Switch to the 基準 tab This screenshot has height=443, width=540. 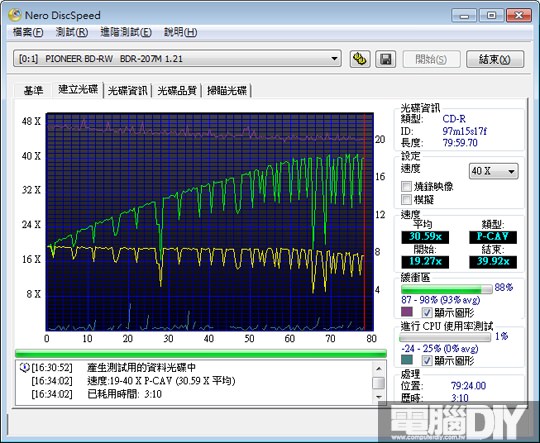(x=33, y=91)
